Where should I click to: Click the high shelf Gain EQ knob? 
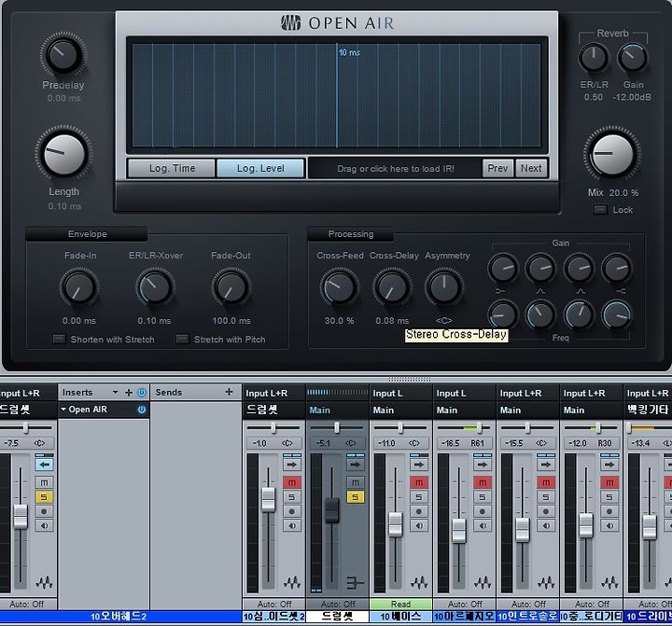616,268
